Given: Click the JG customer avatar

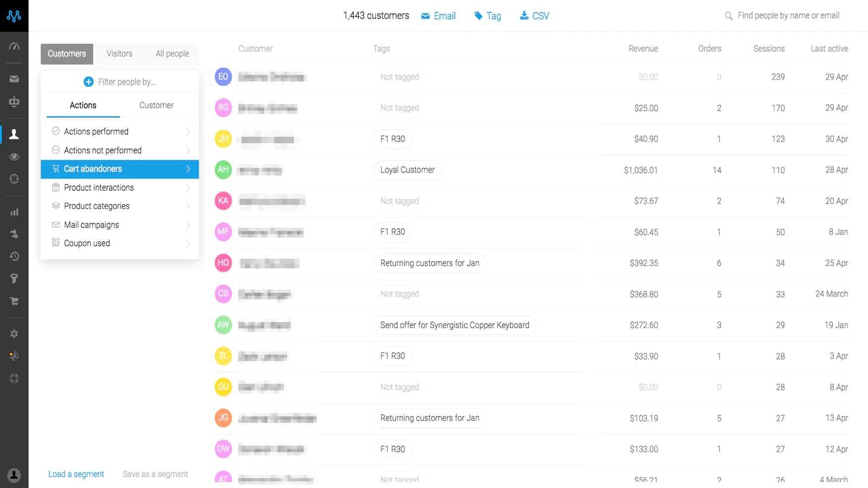Looking at the screenshot, I should point(223,418).
